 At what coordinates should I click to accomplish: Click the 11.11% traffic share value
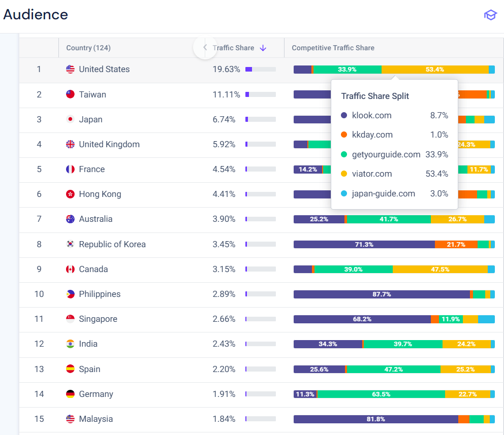pos(226,94)
